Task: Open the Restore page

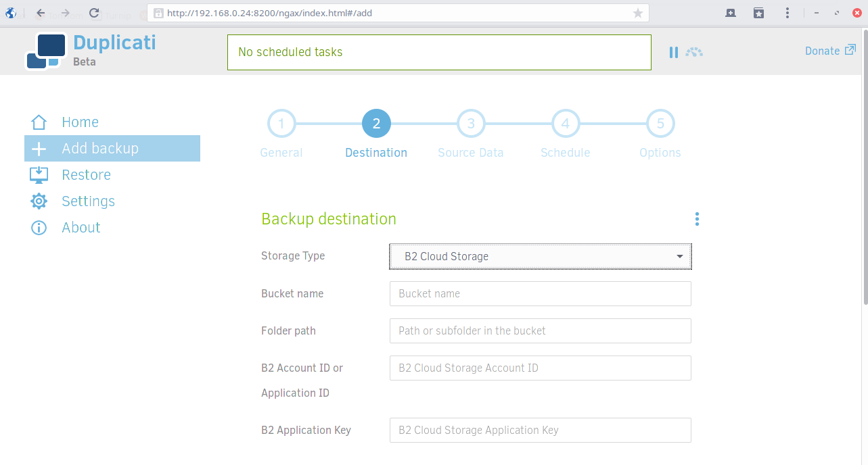Action: click(86, 175)
